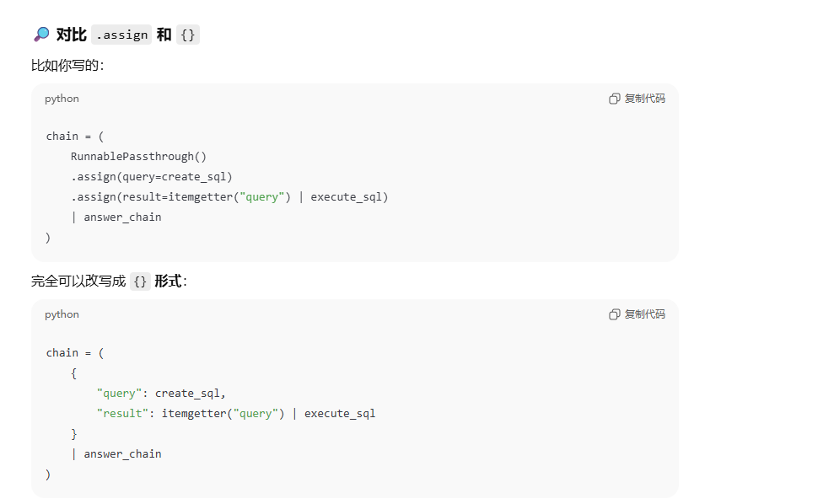The width and height of the screenshot is (834, 504).
Task: Click the "result" key in the second block
Action: [122, 414]
